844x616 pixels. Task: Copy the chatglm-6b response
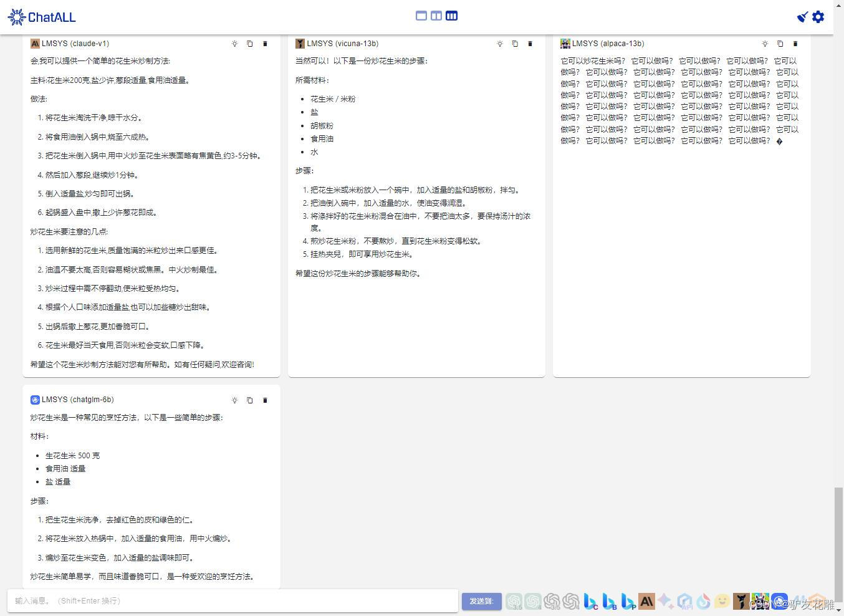(249, 400)
